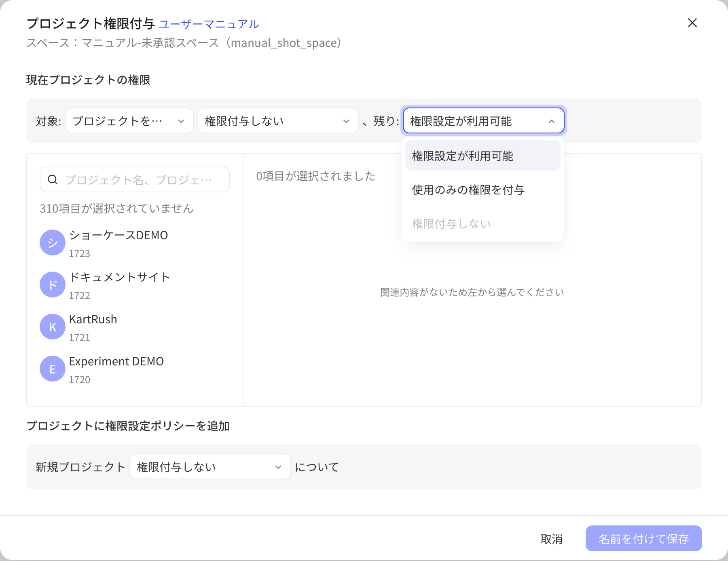Click the search magnifier icon
The image size is (728, 561).
pyautogui.click(x=53, y=179)
